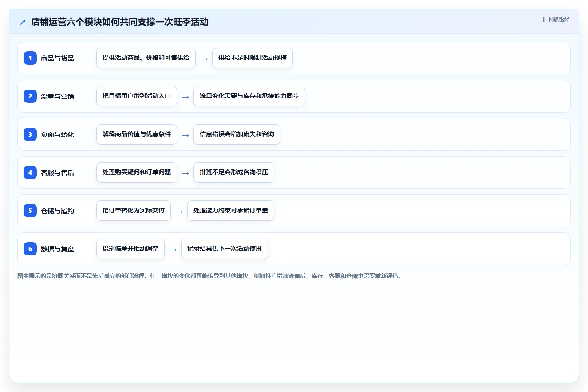Click the 客服与售后 module label

57,172
